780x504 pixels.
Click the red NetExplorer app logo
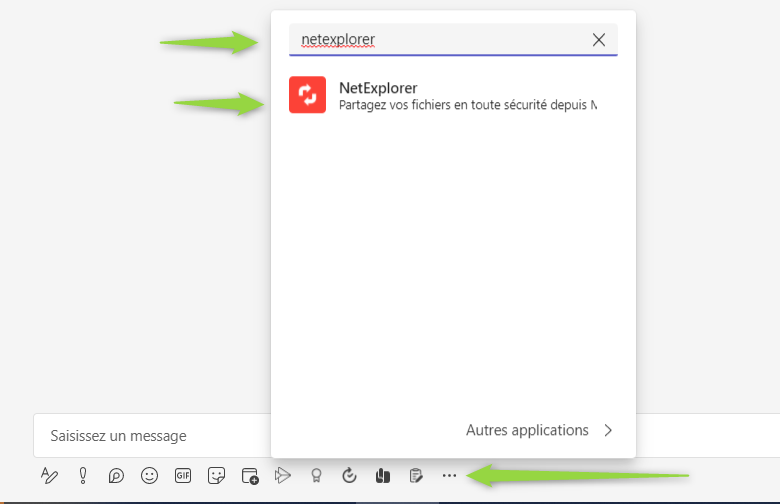click(307, 95)
